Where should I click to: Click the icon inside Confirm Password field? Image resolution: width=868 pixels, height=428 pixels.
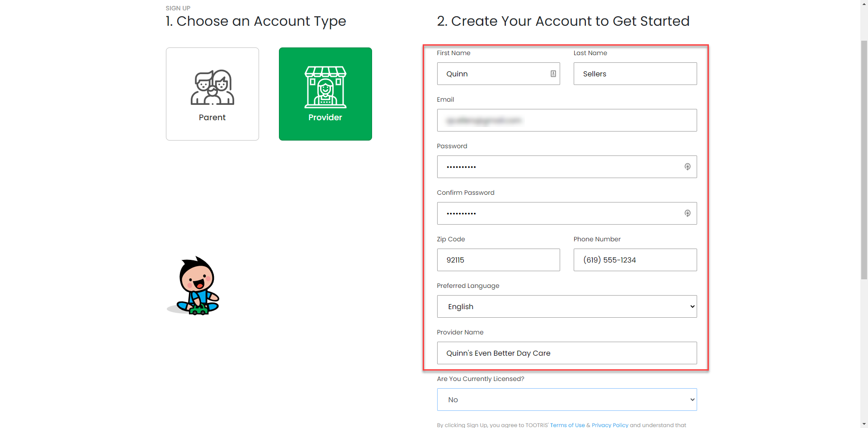click(x=687, y=213)
